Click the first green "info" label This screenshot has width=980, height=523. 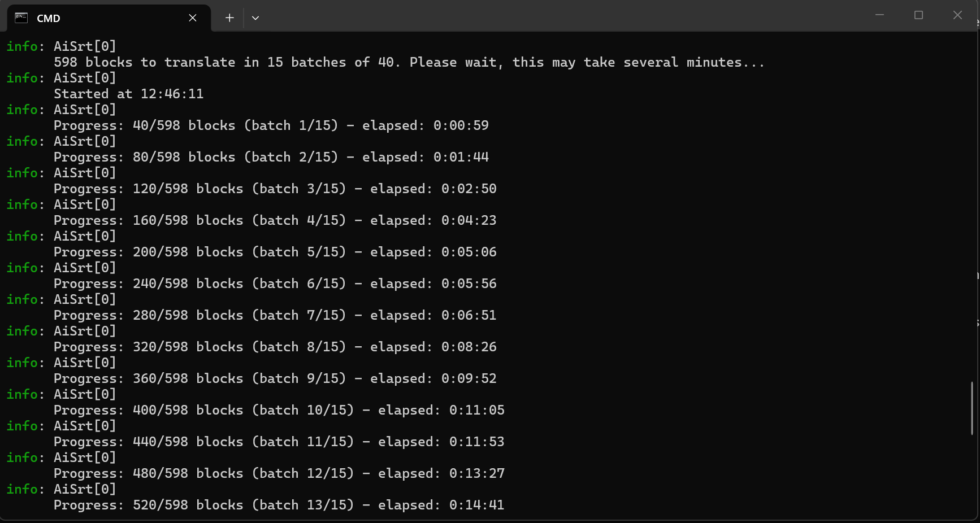(x=22, y=46)
